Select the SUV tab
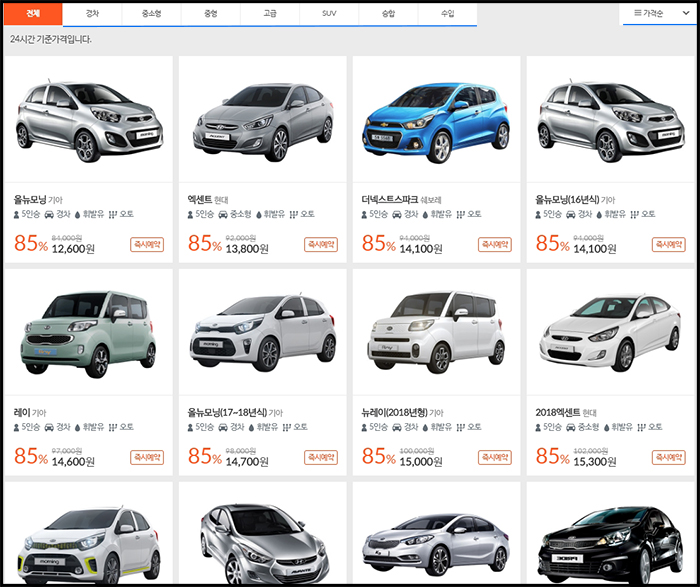700x587 pixels. (x=329, y=14)
